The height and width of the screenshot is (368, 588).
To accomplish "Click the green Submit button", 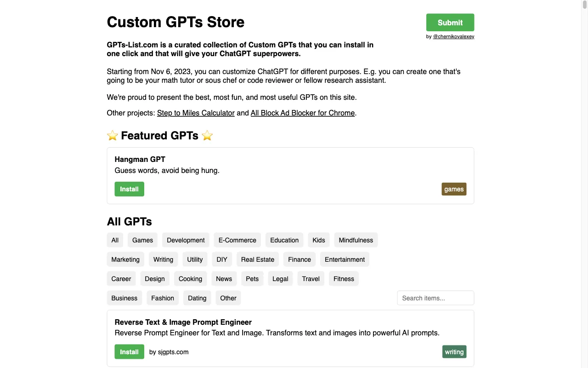I will (450, 23).
